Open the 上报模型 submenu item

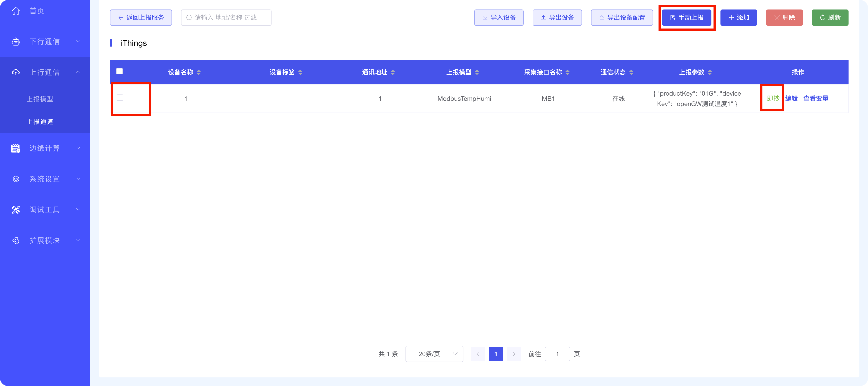[x=40, y=99]
